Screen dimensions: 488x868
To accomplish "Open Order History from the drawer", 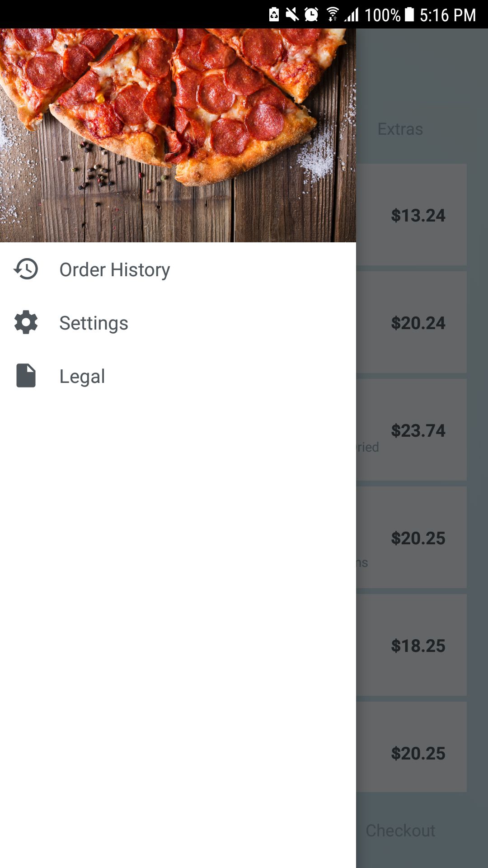I will tap(115, 270).
